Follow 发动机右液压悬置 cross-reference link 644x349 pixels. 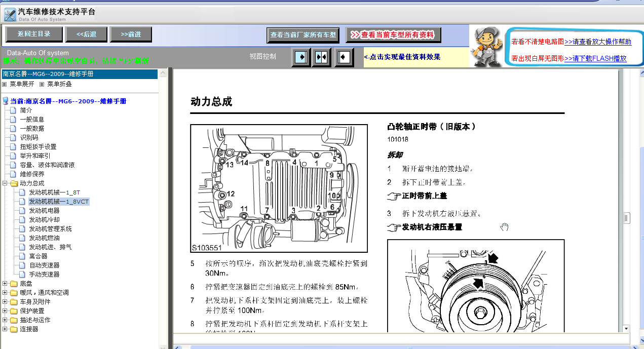(x=432, y=227)
